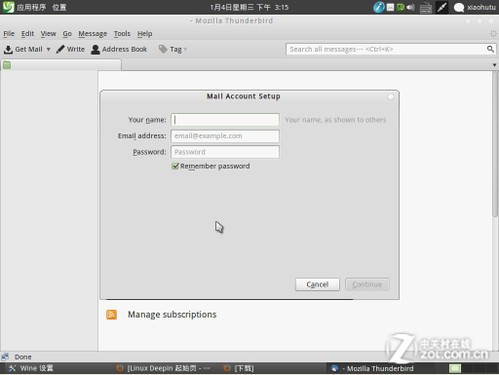Screen dimensions: 499x375
Task: Click the date and time clock
Action: click(x=249, y=7)
